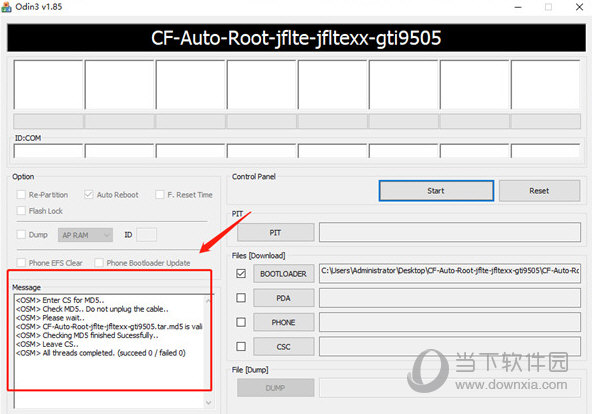Toggle the Dump checkbox

point(21,234)
